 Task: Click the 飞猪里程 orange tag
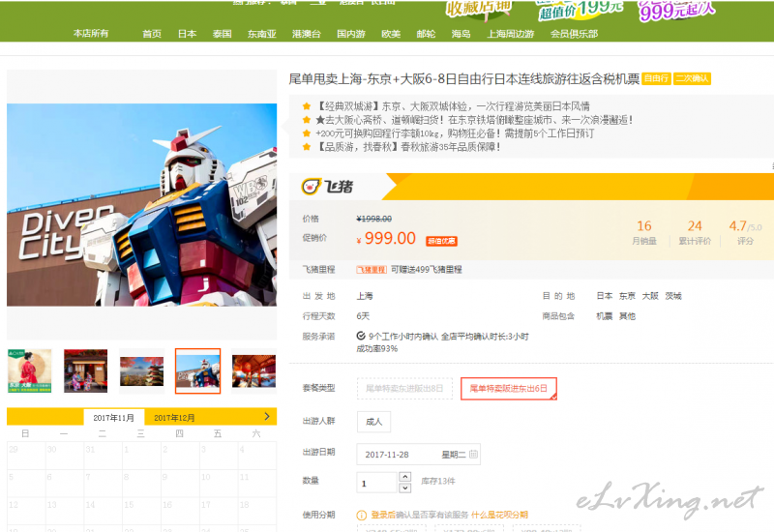[x=372, y=270]
